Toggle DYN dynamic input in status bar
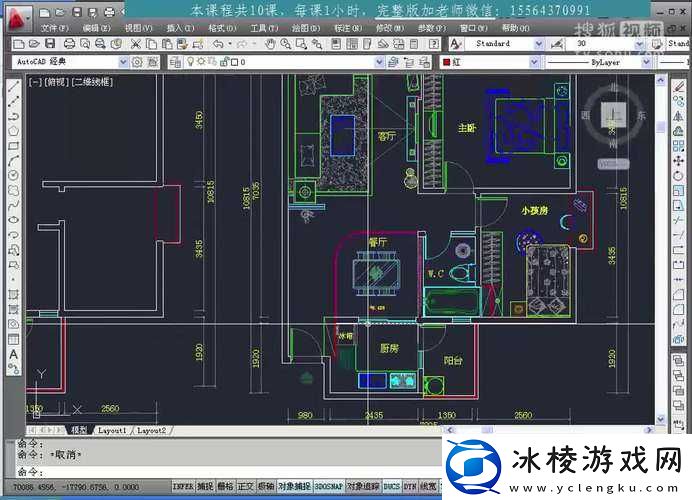Viewport: 692px width, 500px height. (410, 486)
